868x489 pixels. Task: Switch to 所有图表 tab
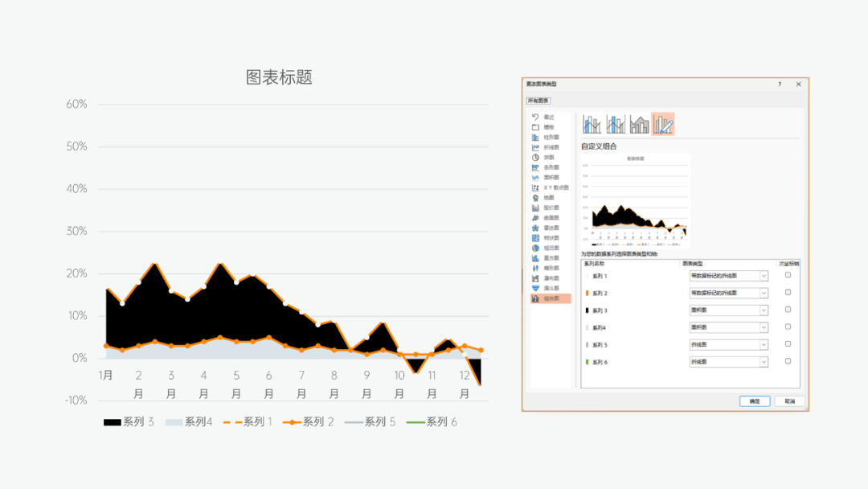point(538,101)
